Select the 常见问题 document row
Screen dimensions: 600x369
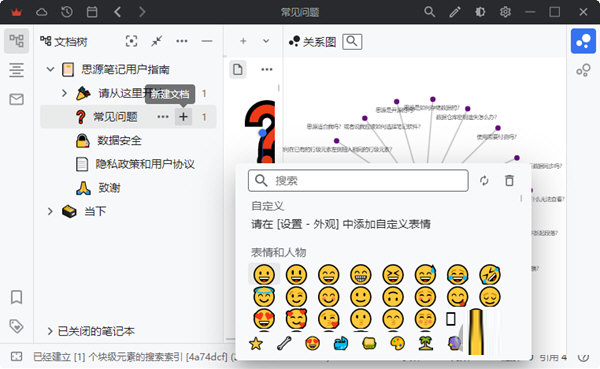click(128, 117)
